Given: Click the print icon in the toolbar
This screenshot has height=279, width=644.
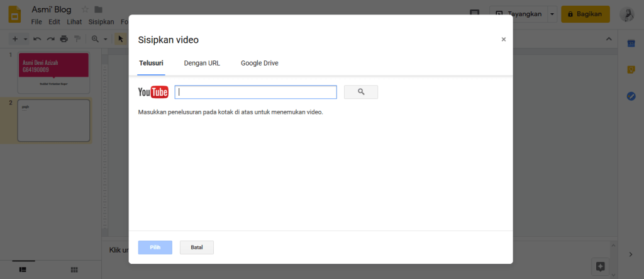Looking at the screenshot, I should tap(64, 39).
